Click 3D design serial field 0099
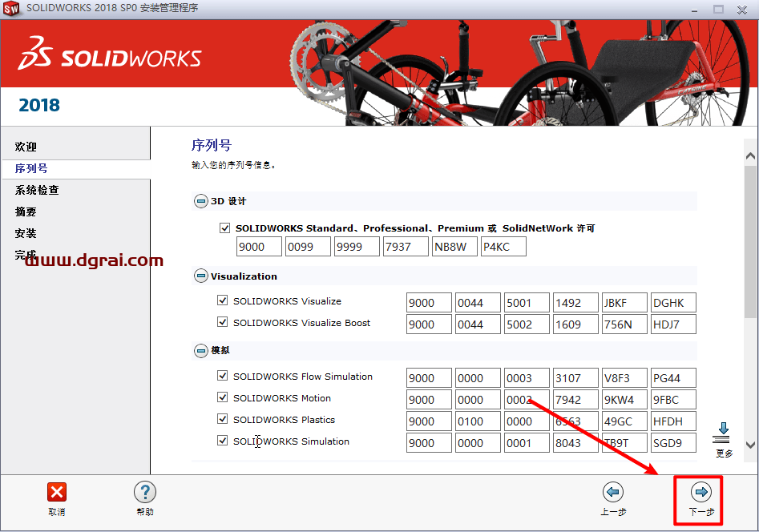The height and width of the screenshot is (532, 759). coord(308,247)
